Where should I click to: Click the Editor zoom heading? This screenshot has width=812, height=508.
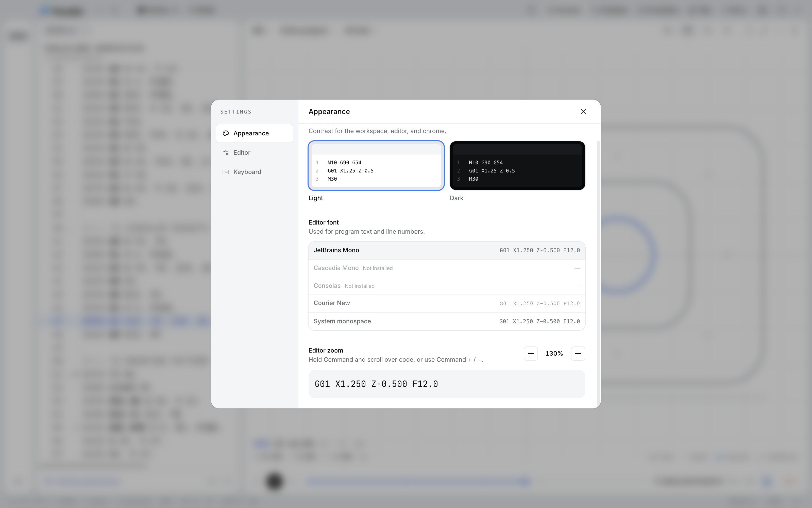coord(326,351)
